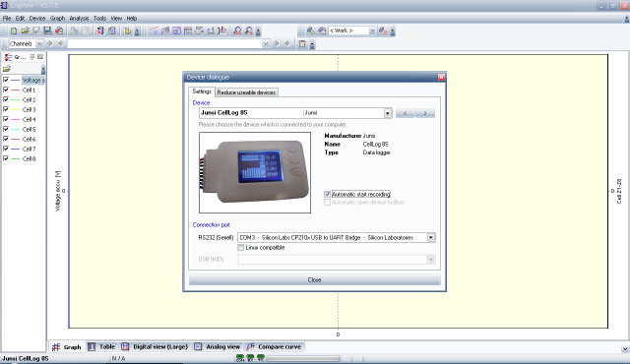Click the status bar progress bar

point(303,358)
